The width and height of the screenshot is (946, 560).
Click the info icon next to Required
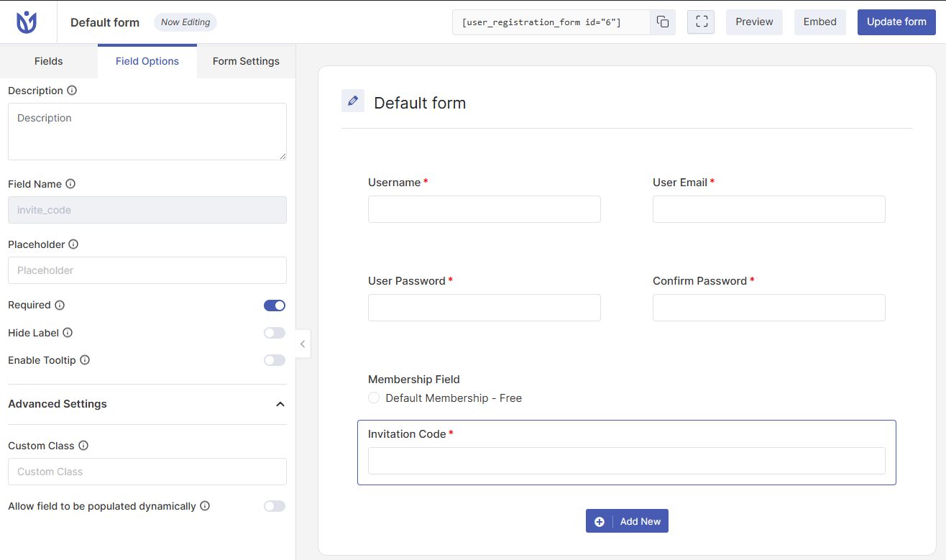pyautogui.click(x=60, y=305)
